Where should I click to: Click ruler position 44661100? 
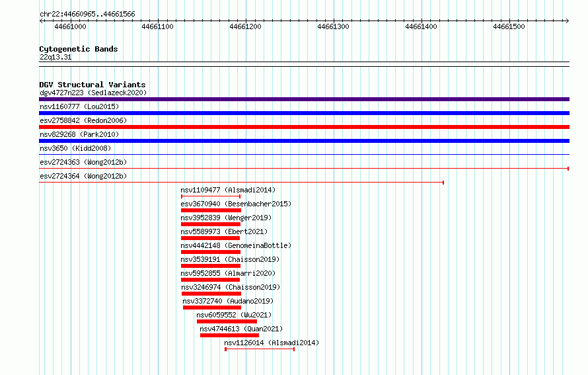pos(157,26)
